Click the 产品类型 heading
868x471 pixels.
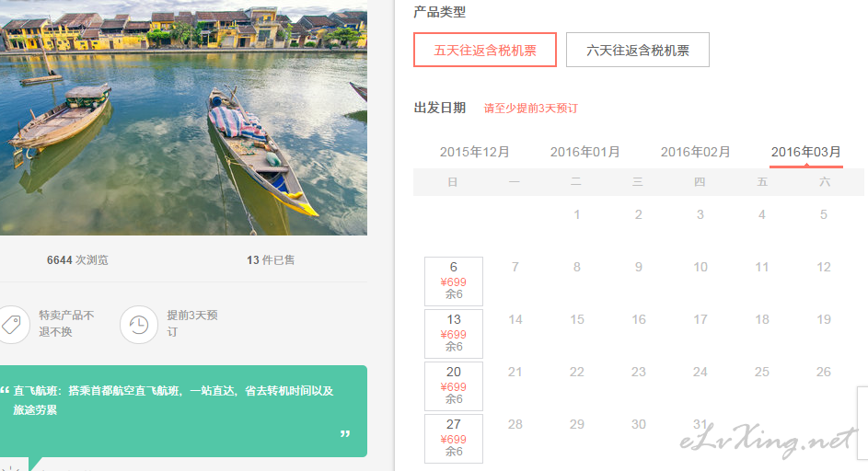[x=440, y=12]
